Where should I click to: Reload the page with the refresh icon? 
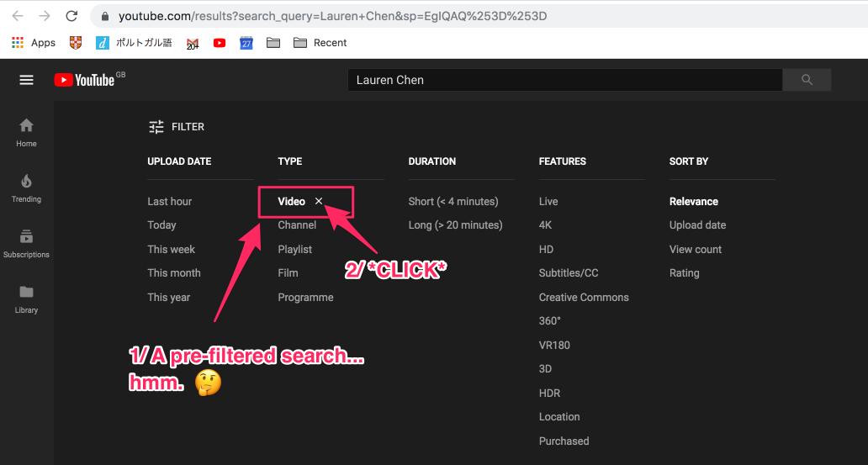71,16
